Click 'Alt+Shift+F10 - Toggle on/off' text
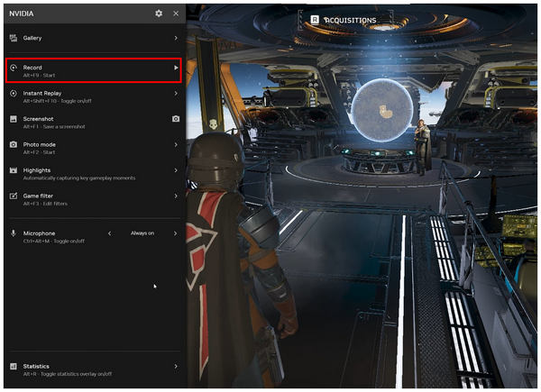541x392 pixels. point(58,101)
